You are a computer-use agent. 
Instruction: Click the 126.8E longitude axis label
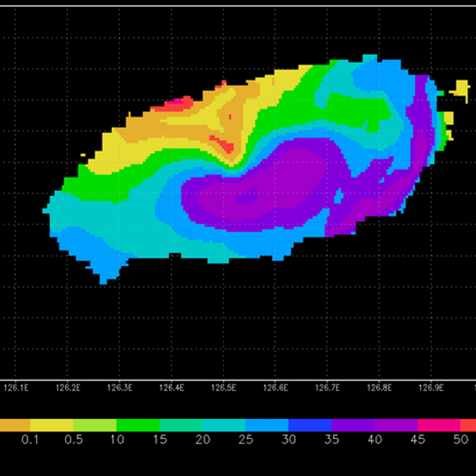(x=379, y=388)
